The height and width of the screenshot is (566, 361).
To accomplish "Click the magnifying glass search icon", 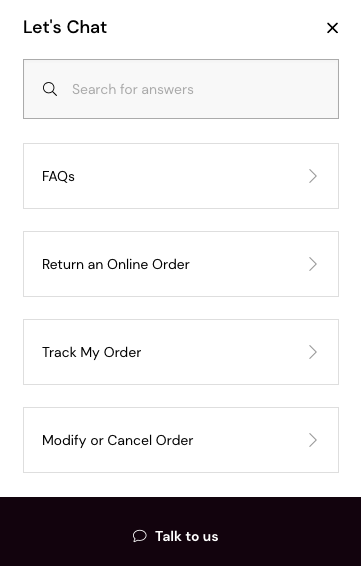I will point(49,89).
